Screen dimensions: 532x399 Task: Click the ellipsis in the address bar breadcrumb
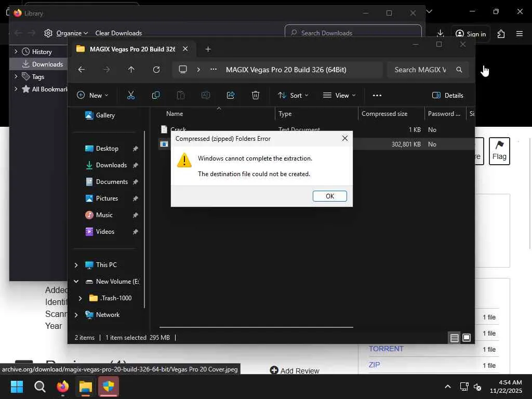pos(214,69)
